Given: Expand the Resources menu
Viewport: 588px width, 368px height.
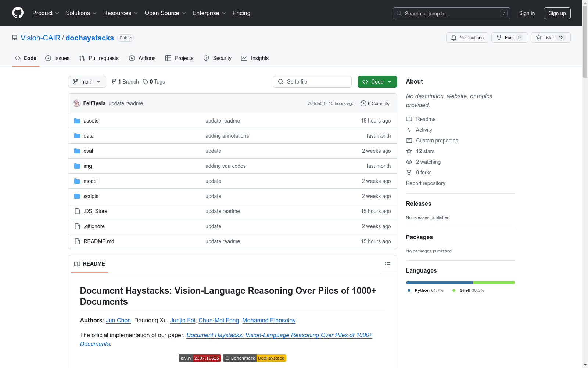Looking at the screenshot, I should 121,13.
